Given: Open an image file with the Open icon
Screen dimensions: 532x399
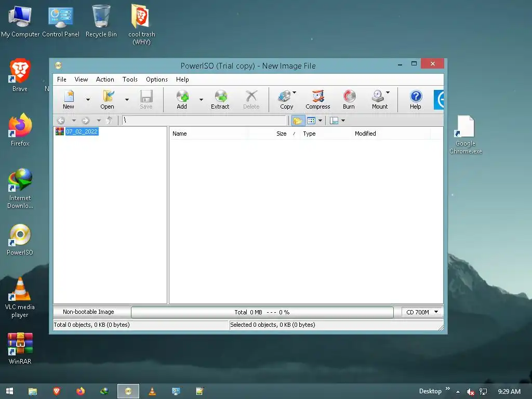Looking at the screenshot, I should pyautogui.click(x=107, y=99).
